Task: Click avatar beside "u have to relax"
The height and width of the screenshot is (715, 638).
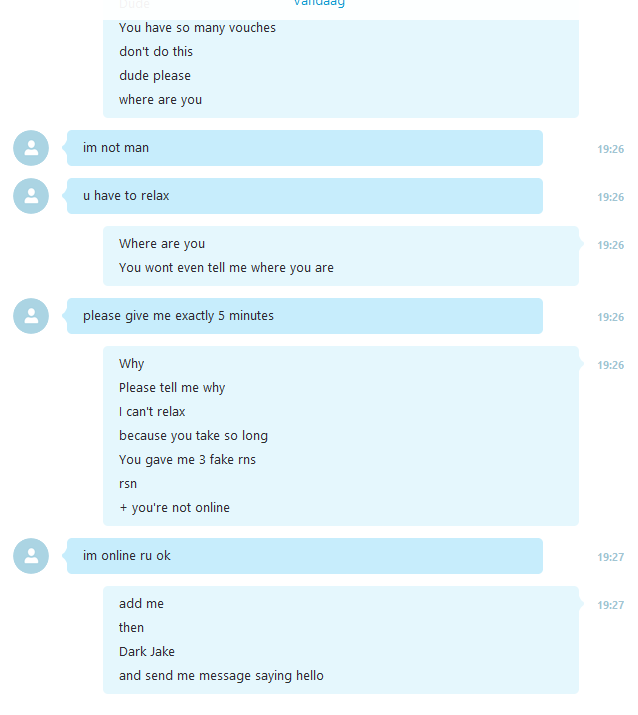Action: [x=31, y=196]
